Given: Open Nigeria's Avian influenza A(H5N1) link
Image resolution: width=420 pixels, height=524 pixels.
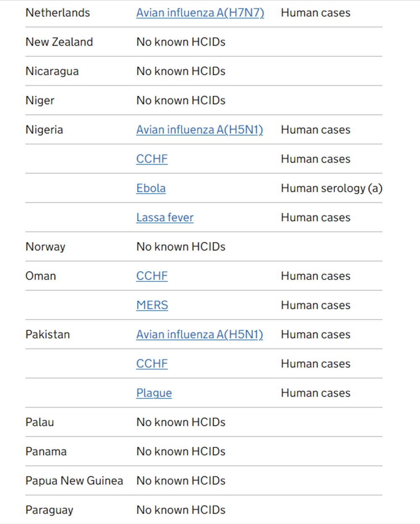Looking at the screenshot, I should click(199, 130).
